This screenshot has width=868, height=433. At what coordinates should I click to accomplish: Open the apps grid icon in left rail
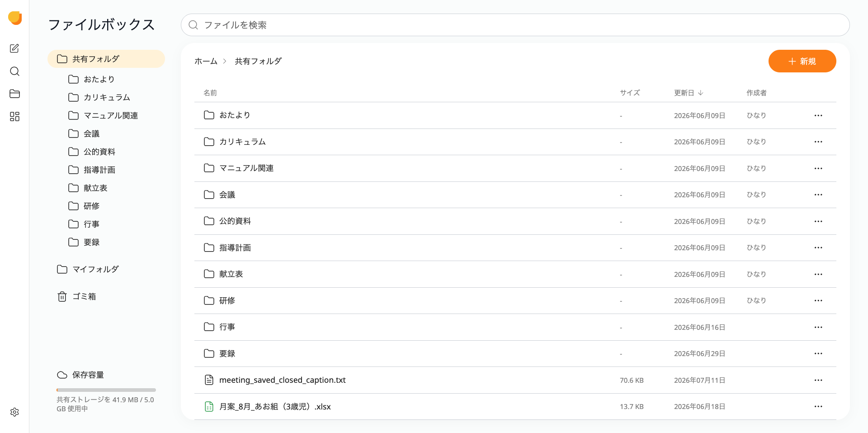tap(14, 116)
